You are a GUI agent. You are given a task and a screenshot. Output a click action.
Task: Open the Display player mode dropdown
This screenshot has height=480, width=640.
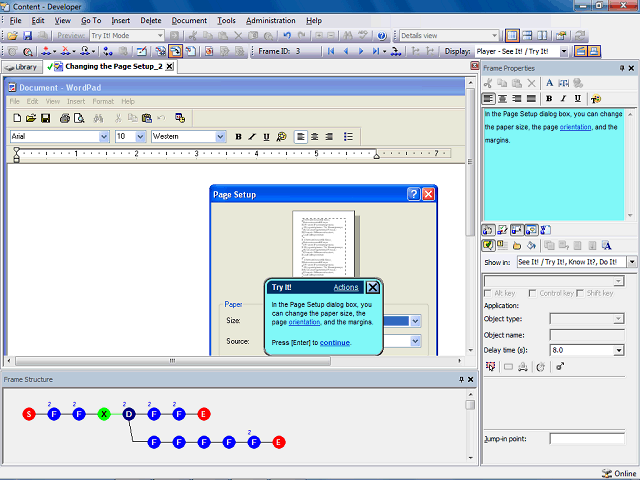coord(564,51)
